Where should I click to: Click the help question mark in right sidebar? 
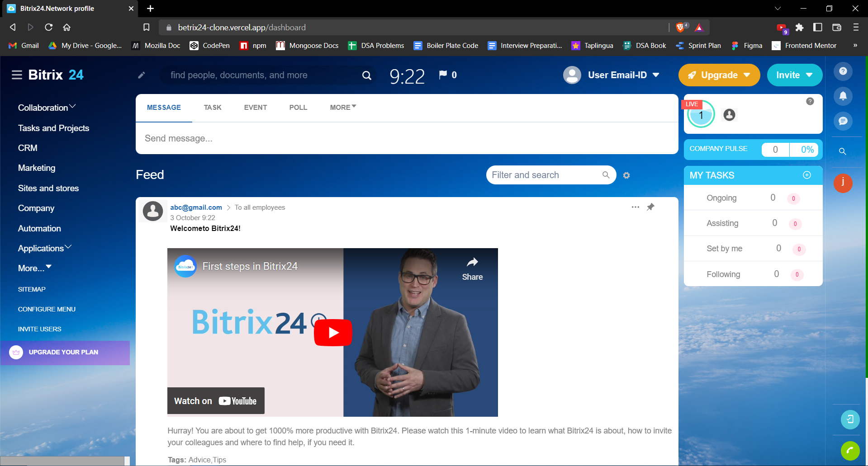tap(843, 71)
